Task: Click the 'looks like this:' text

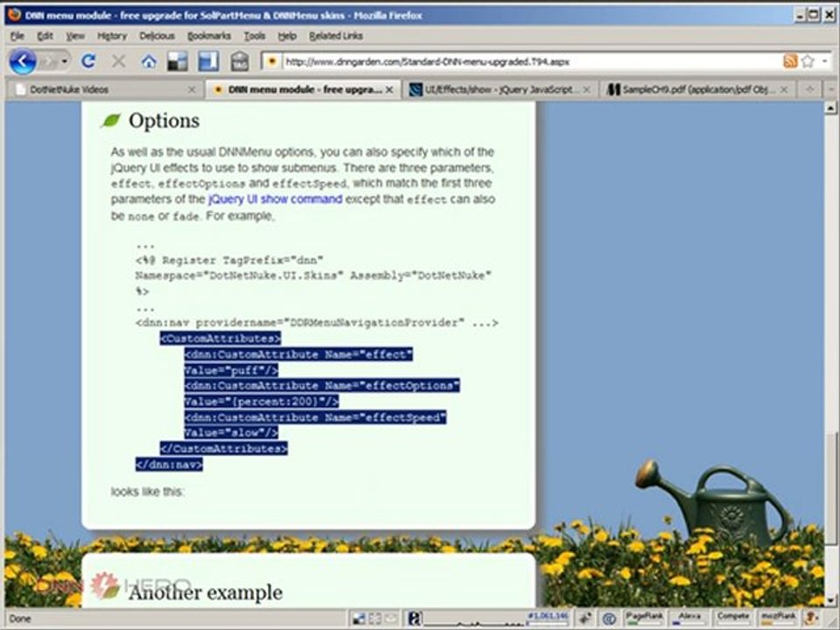Action: pos(147,492)
